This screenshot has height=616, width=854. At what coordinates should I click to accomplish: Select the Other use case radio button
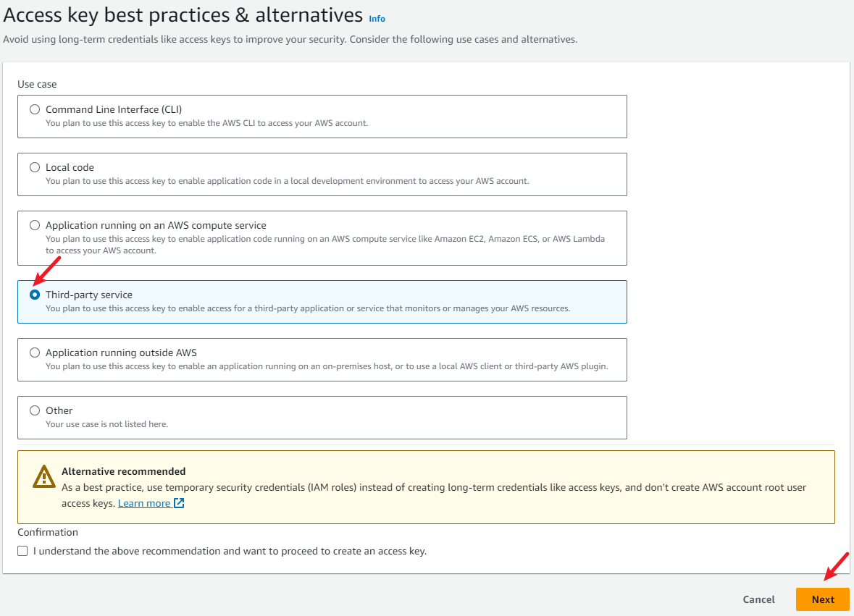pos(35,410)
